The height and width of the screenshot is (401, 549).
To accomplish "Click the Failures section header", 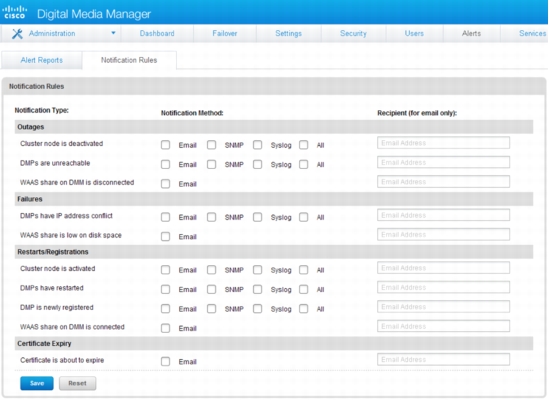I will coord(274,199).
